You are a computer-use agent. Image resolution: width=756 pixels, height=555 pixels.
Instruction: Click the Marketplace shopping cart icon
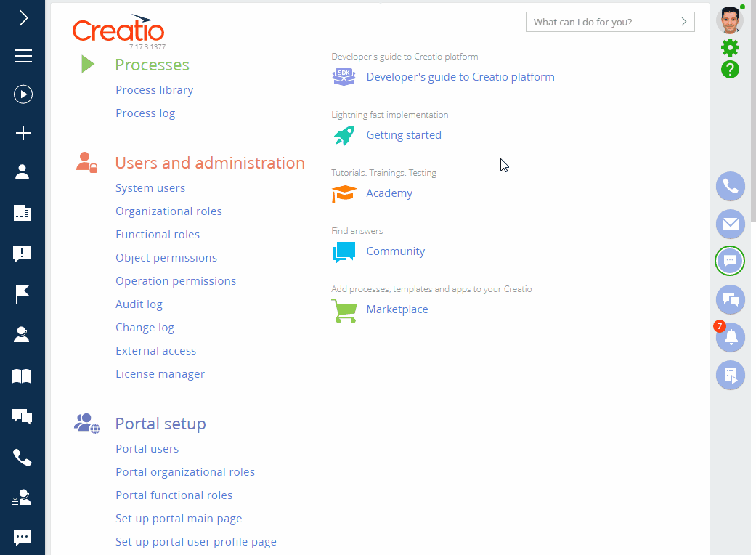pyautogui.click(x=344, y=310)
